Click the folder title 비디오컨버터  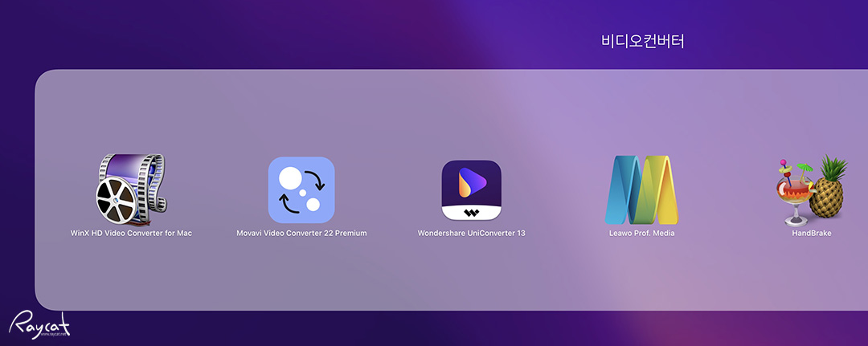642,42
